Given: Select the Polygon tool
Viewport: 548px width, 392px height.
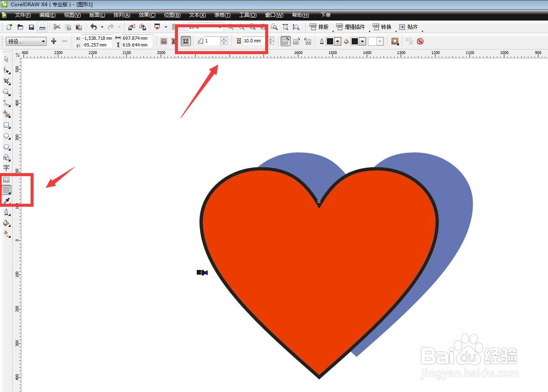Looking at the screenshot, I should point(6,147).
